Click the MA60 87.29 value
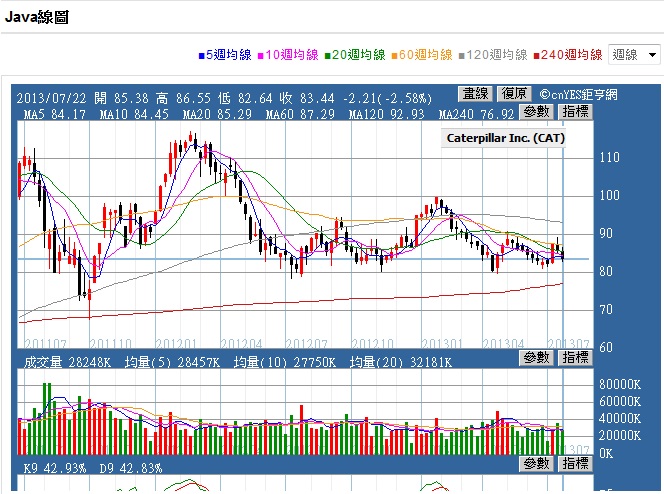The width and height of the screenshot is (664, 494). click(300, 114)
